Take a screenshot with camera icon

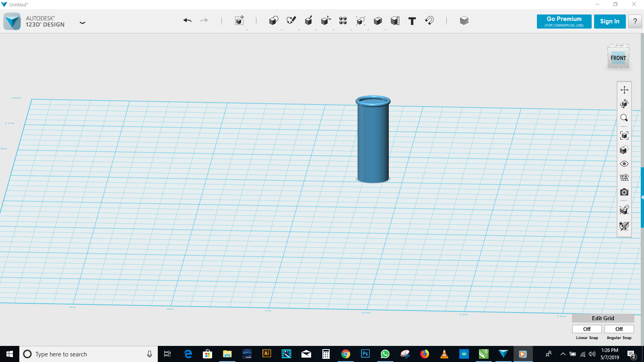624,192
